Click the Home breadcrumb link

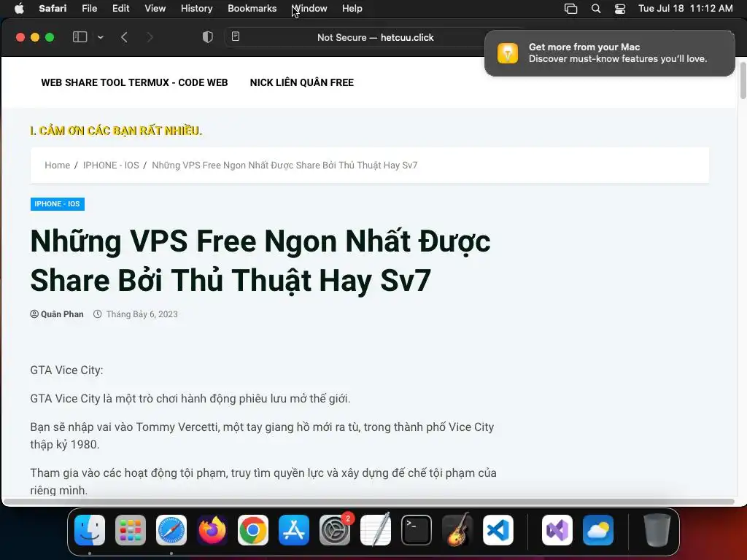point(57,166)
